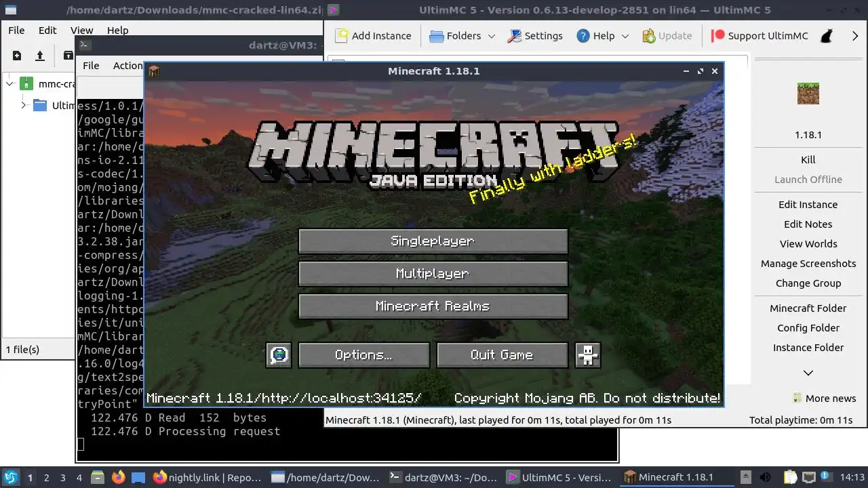The image size is (868, 488).
Task: Open View Worlds in UltimMC
Action: click(808, 244)
